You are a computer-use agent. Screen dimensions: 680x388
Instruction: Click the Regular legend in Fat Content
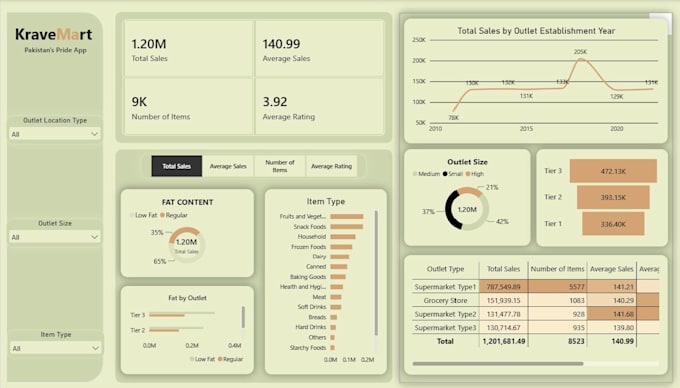point(174,215)
